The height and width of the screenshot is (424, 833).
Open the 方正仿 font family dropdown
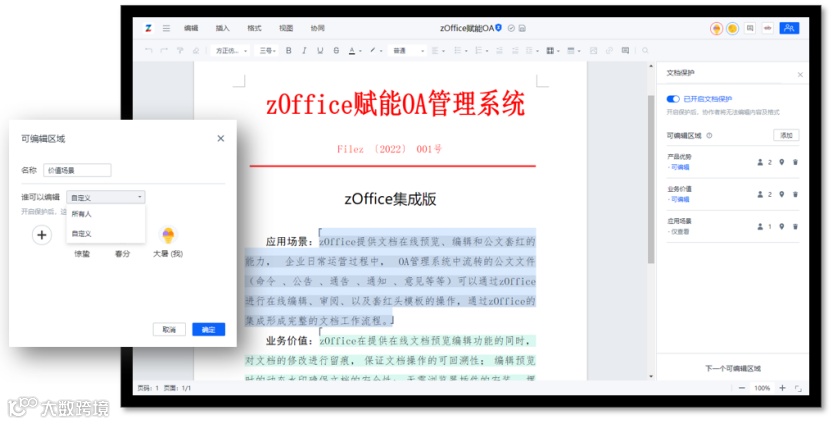click(231, 50)
